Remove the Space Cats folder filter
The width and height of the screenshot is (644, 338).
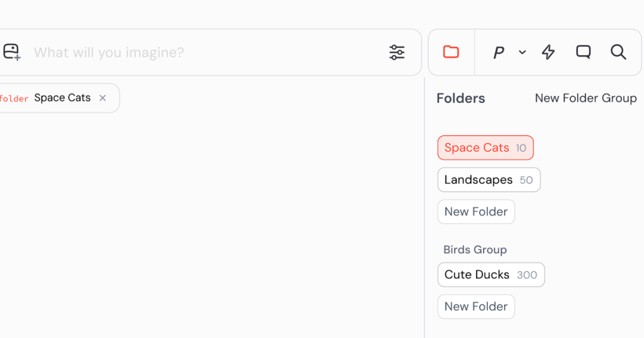[x=103, y=98]
